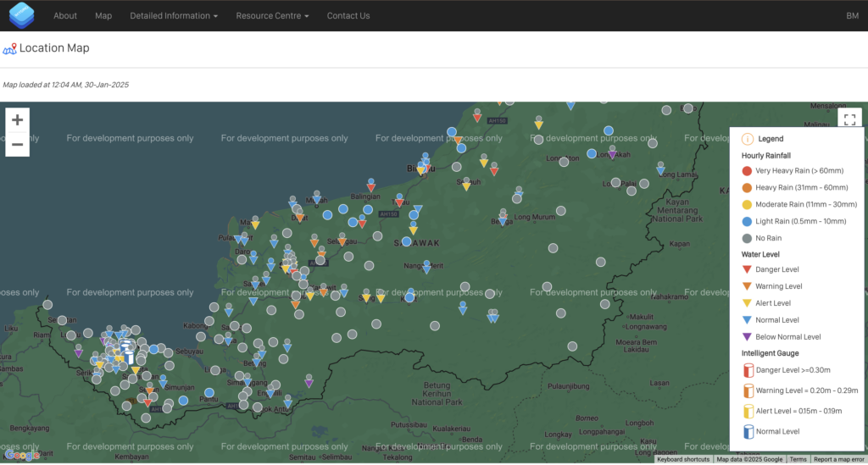Click the Legend info icon
Screen dimensions: 868x465
point(748,139)
